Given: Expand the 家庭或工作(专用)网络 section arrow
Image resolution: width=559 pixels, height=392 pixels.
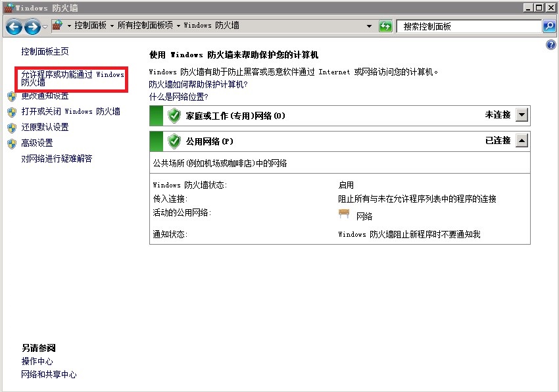Looking at the screenshot, I should (522, 115).
